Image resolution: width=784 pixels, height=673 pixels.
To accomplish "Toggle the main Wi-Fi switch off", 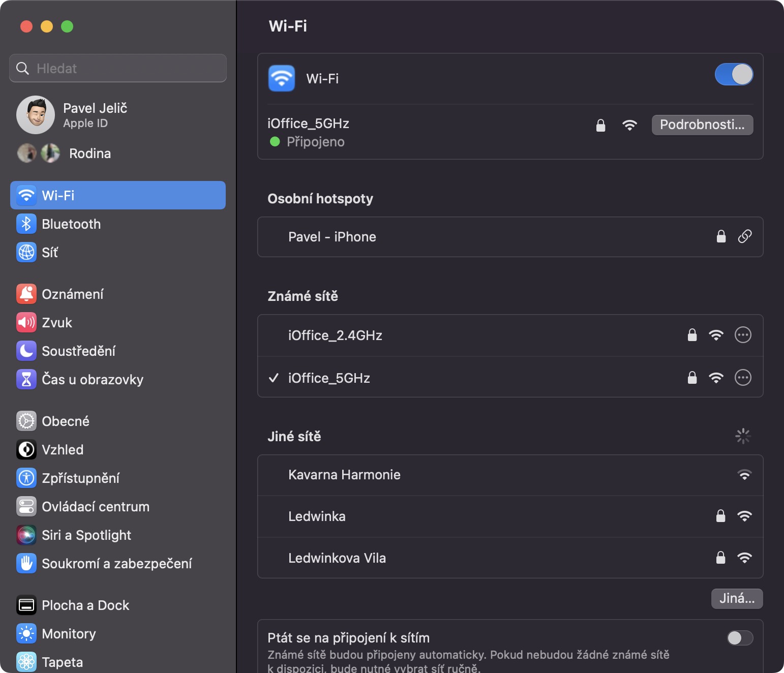I will click(x=734, y=75).
